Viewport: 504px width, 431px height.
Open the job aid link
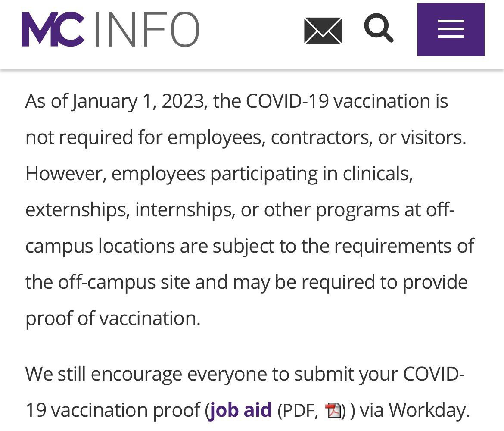point(240,410)
